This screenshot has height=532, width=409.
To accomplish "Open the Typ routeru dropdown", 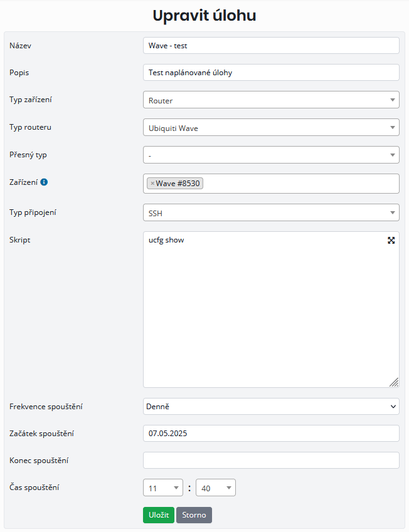I will [x=271, y=127].
